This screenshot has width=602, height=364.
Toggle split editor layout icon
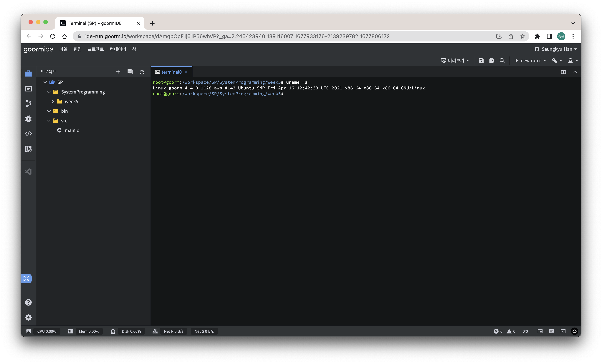563,72
